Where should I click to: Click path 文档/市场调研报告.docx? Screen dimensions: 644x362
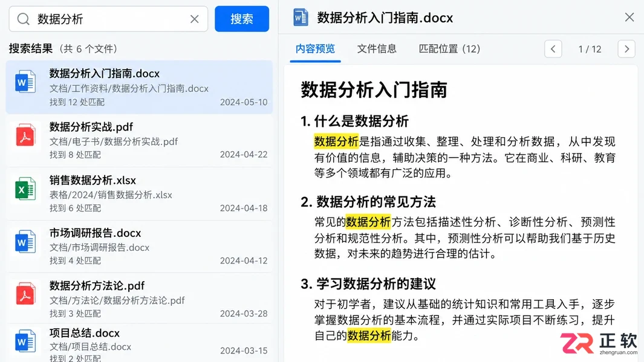point(99,248)
